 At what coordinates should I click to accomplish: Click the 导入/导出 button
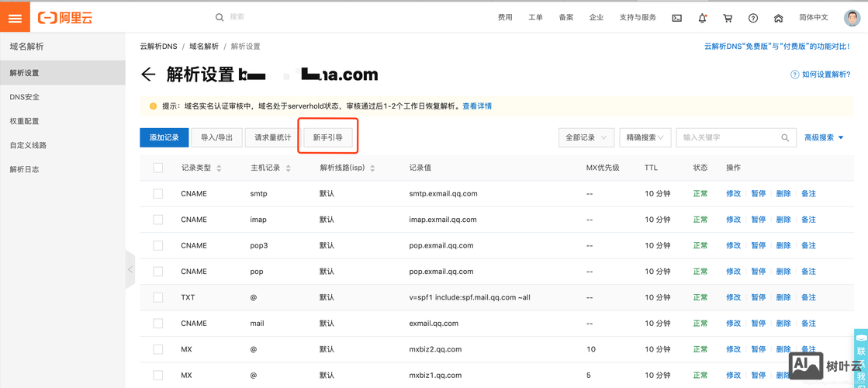[217, 138]
